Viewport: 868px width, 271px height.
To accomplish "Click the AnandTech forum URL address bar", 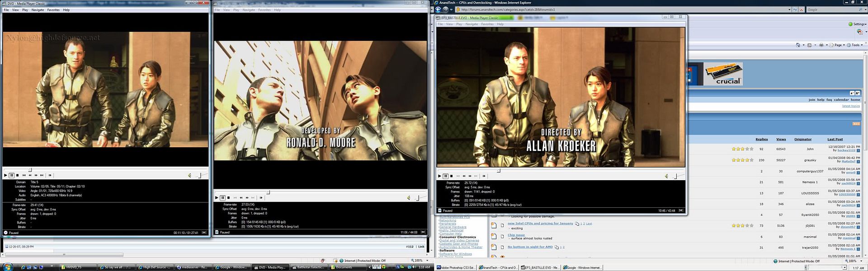I will click(623, 9).
